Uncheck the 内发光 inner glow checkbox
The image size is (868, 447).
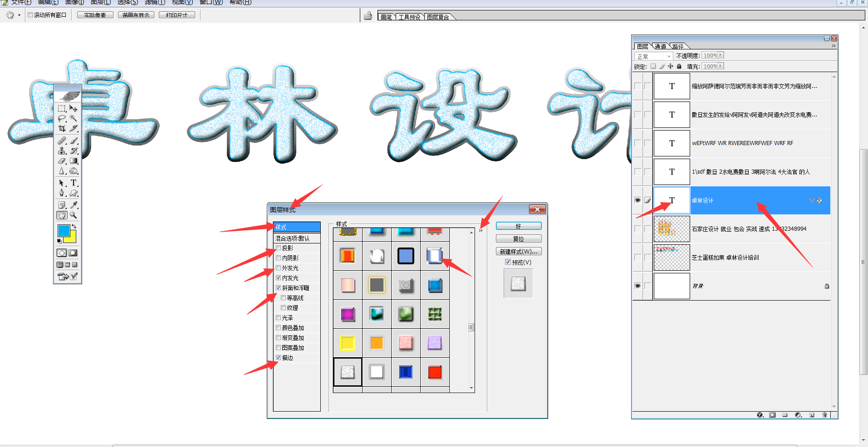[279, 278]
